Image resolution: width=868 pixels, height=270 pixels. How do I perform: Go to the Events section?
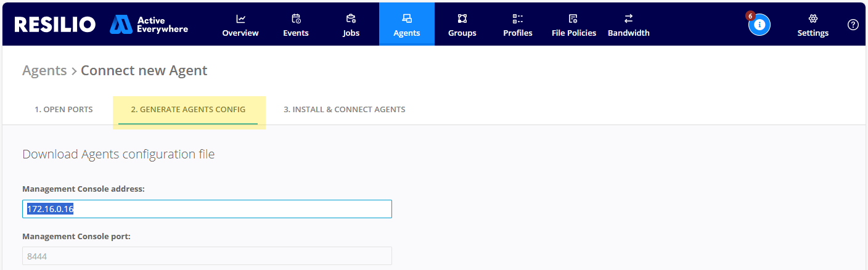pyautogui.click(x=296, y=25)
